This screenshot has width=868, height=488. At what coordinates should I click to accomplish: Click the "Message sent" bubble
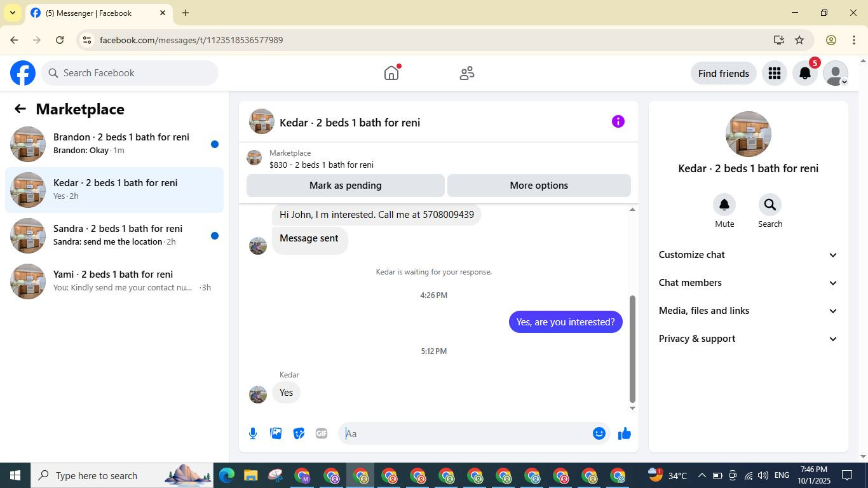[x=309, y=240]
